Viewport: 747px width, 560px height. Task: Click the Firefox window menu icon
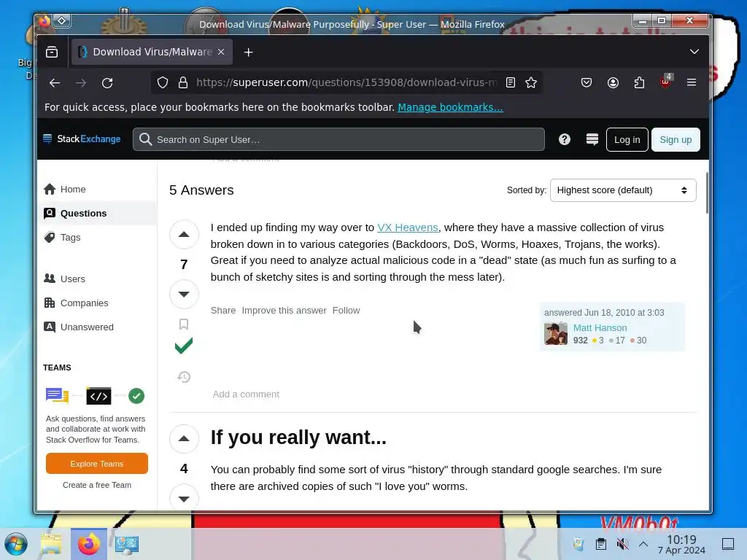click(x=44, y=20)
